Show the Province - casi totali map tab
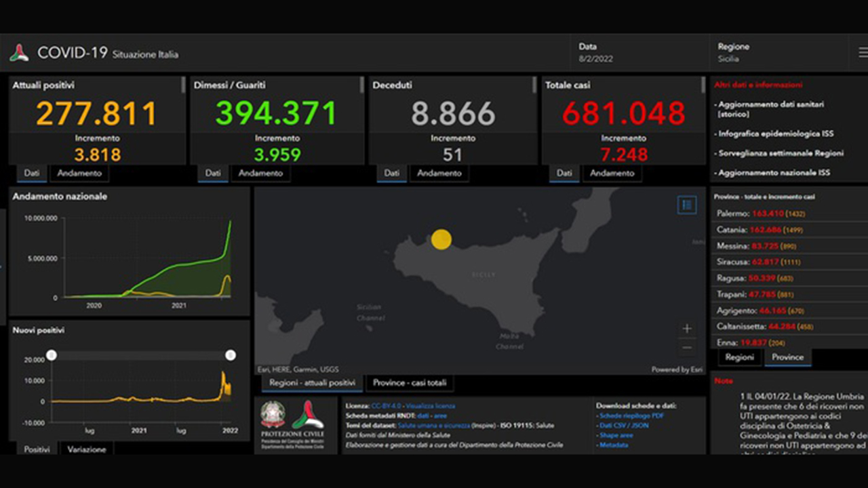 (x=410, y=383)
